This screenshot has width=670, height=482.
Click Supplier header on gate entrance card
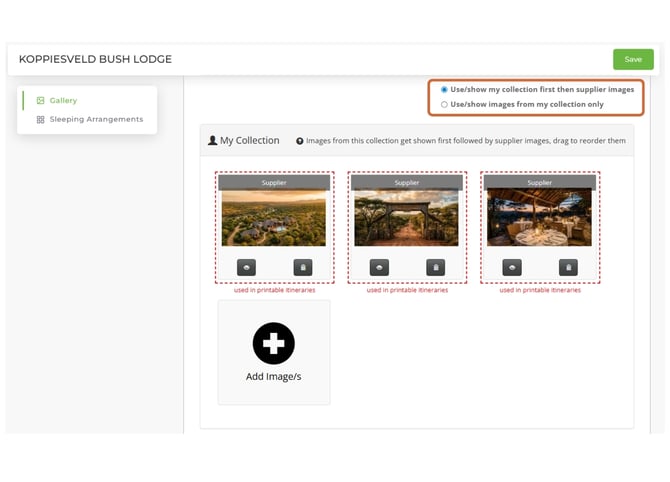(407, 182)
